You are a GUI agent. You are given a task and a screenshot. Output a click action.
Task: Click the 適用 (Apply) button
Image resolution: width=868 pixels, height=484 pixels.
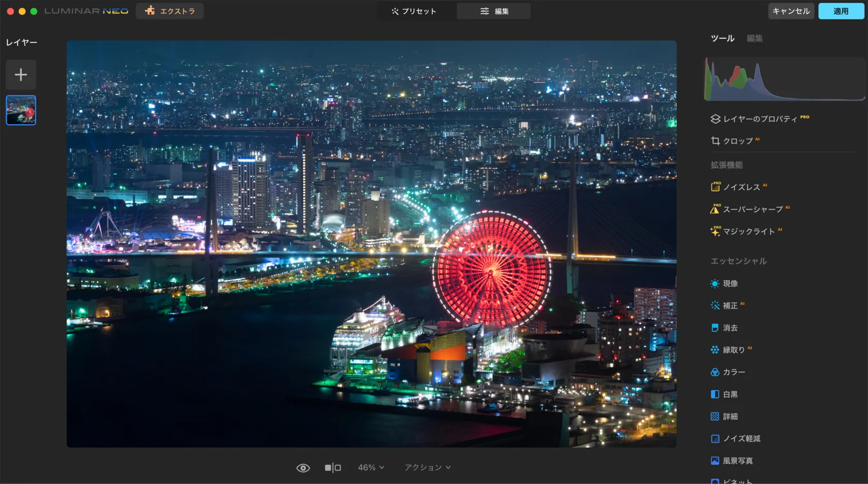(x=841, y=11)
